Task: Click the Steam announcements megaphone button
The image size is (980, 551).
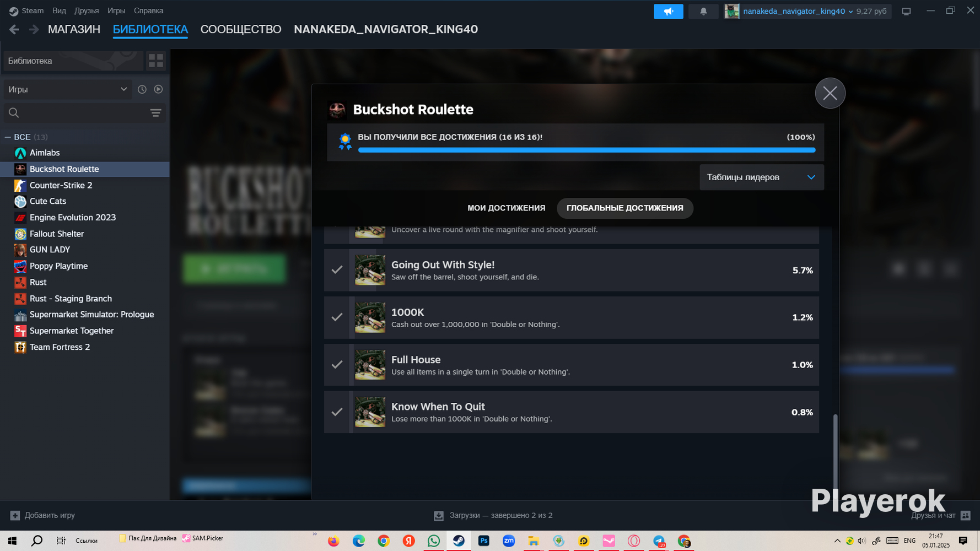Action: (668, 11)
